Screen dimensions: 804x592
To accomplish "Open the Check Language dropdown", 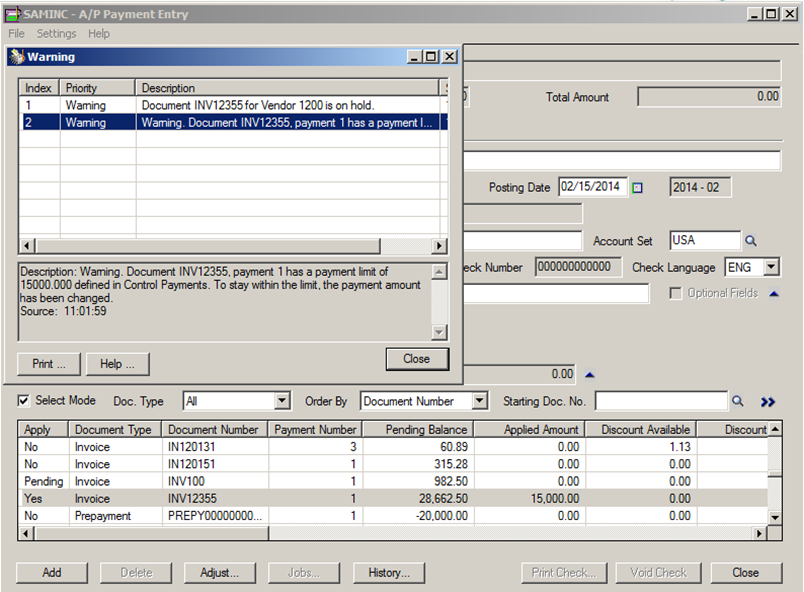I will coord(771,268).
